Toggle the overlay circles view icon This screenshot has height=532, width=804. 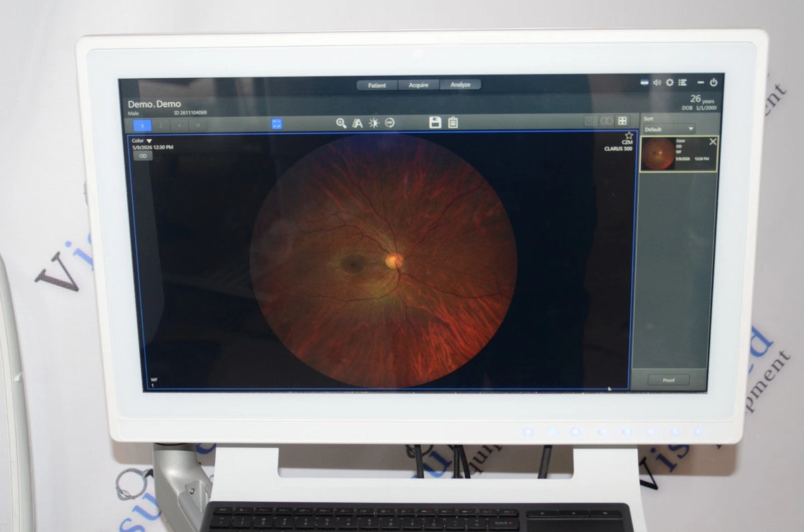[606, 121]
